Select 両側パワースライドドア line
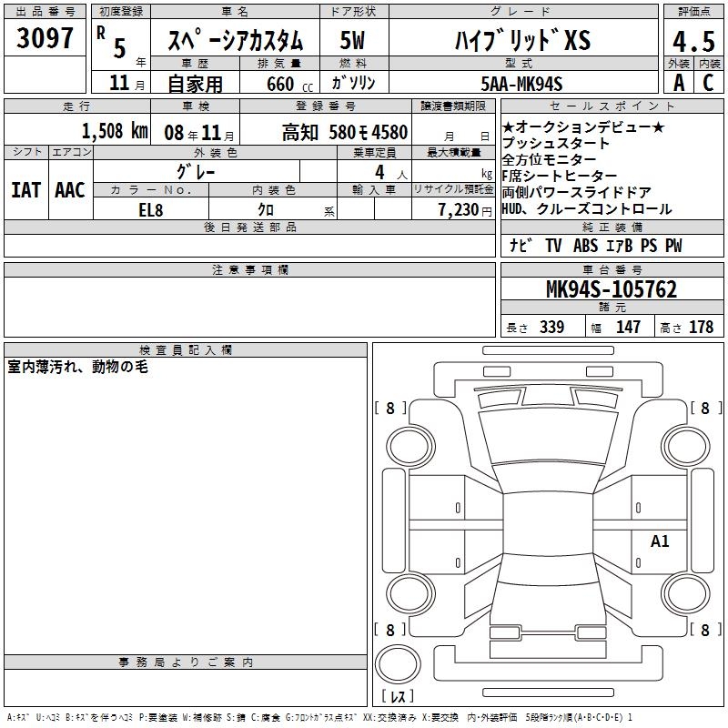Viewport: 728px width, 728px height. [577, 192]
